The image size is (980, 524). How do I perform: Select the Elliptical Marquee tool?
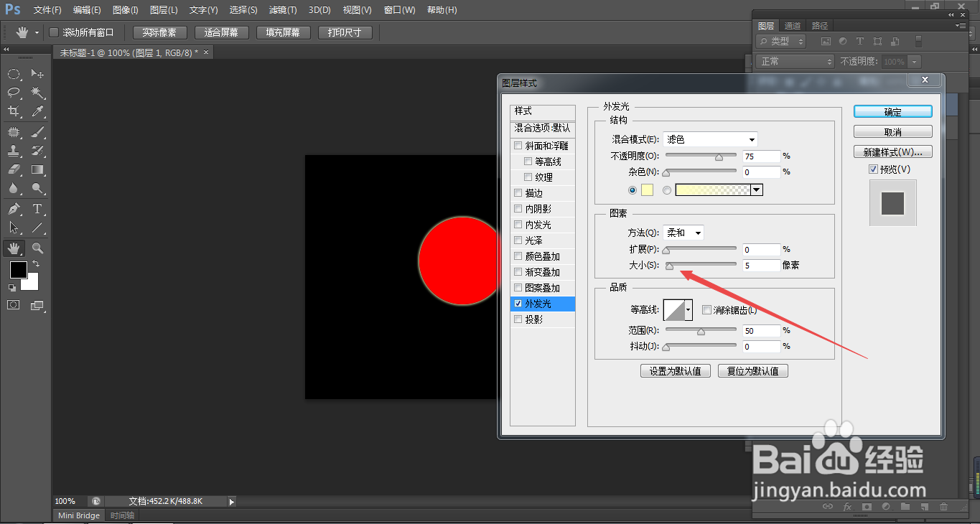tap(14, 74)
